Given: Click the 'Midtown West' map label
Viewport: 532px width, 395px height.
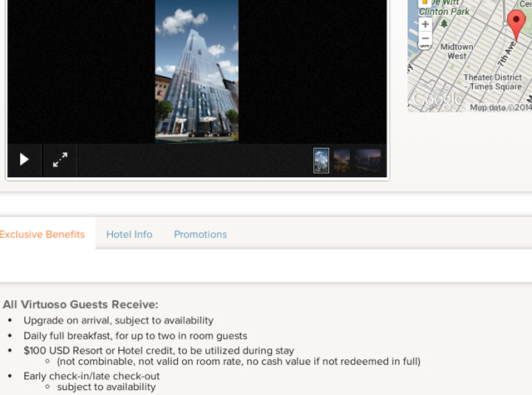Looking at the screenshot, I should pyautogui.click(x=456, y=52).
